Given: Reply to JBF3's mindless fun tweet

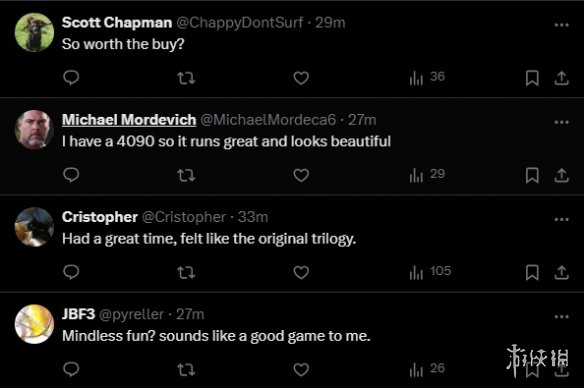Looking at the screenshot, I should (x=71, y=369).
